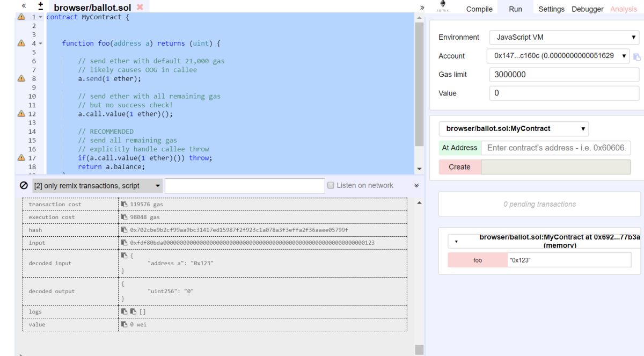644x356 pixels.
Task: Click the remix logo icon
Action: pyautogui.click(x=442, y=6)
